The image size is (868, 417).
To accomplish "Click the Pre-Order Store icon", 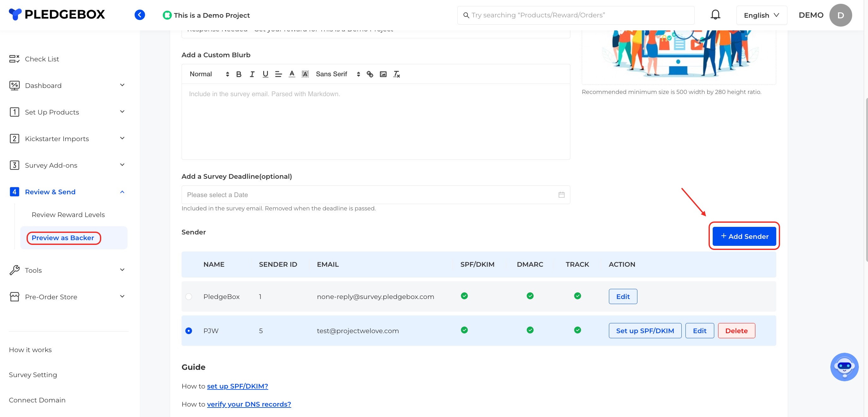I will pos(14,297).
